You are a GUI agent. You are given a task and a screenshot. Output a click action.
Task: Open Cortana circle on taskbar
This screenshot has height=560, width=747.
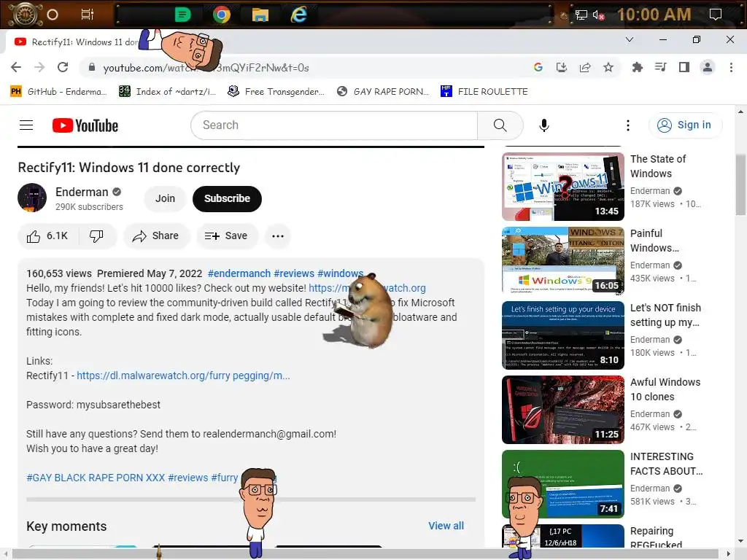coord(53,15)
